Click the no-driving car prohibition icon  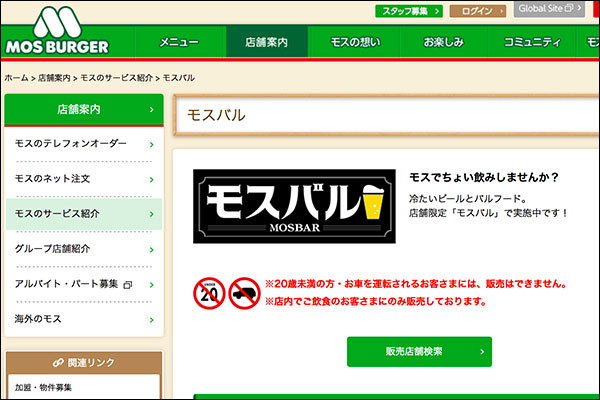point(245,294)
